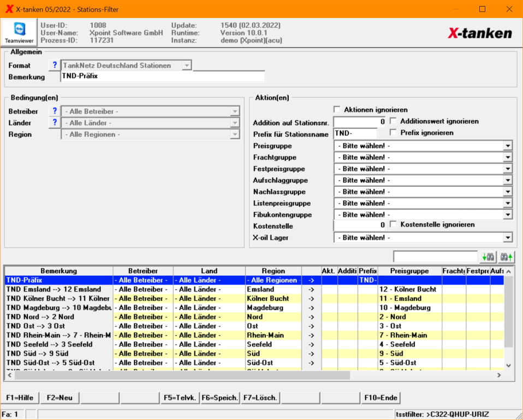Click the X-tanken logo in the title bar
This screenshot has height=420, width=523.
(x=9, y=9)
